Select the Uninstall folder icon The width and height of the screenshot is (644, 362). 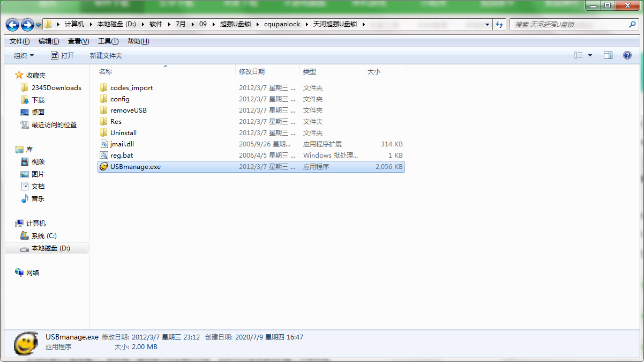104,132
